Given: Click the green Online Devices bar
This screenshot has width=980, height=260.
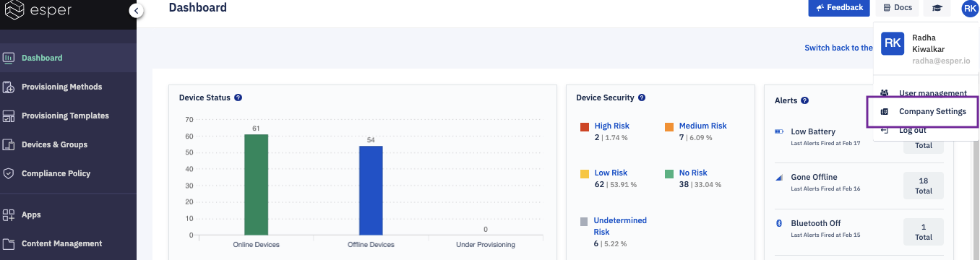Looking at the screenshot, I should 256,185.
